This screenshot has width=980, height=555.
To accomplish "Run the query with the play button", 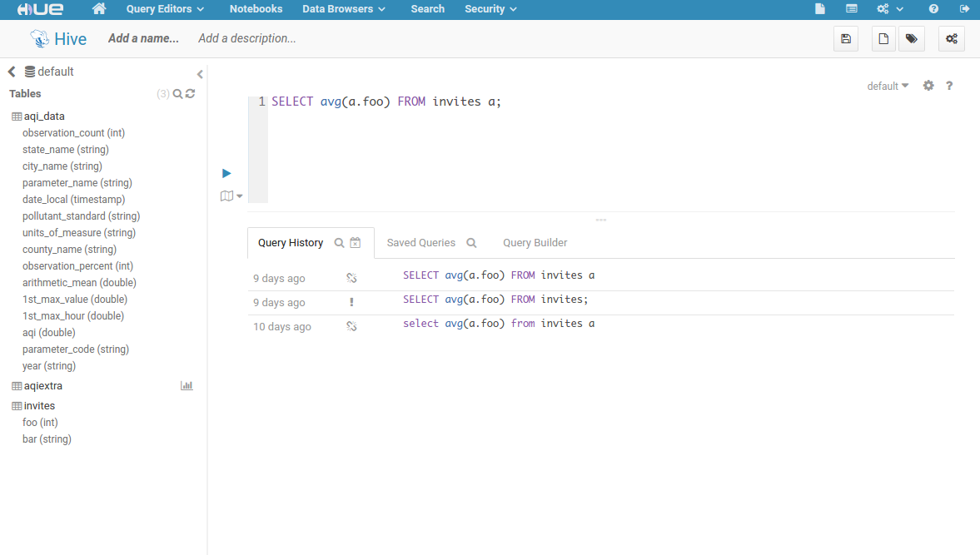I will coord(226,173).
